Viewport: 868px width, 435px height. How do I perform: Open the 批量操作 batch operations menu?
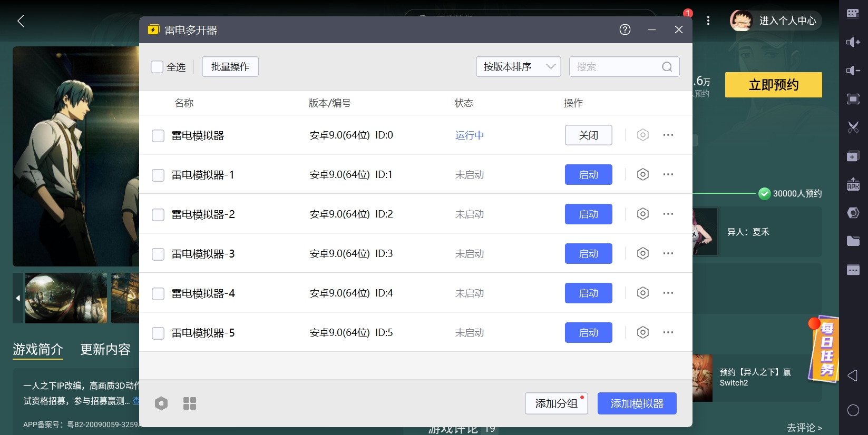(230, 67)
